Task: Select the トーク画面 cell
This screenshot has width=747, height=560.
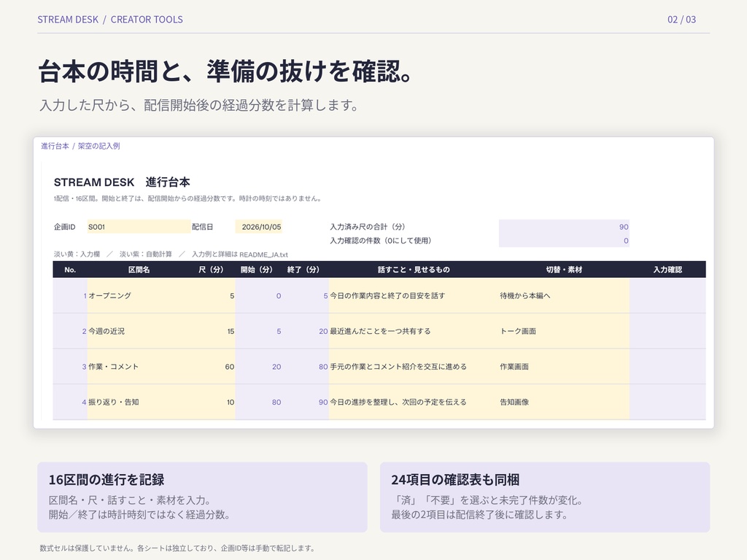Action: [x=564, y=331]
